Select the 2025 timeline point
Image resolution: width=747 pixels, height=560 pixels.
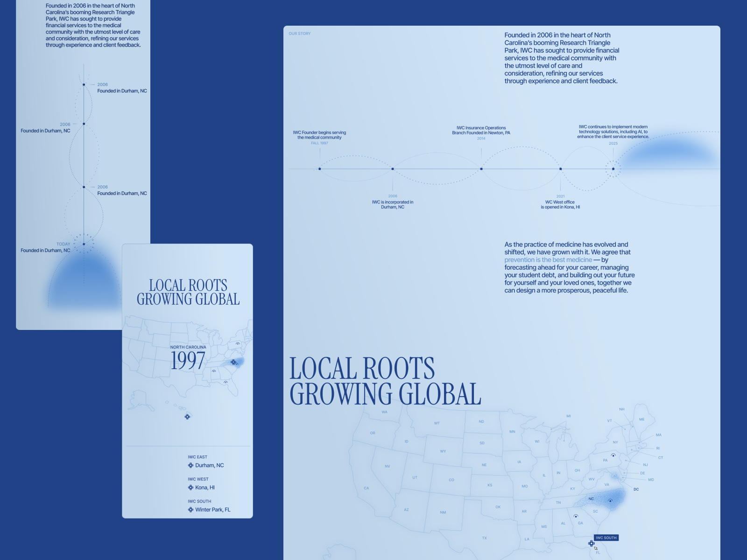coord(613,169)
